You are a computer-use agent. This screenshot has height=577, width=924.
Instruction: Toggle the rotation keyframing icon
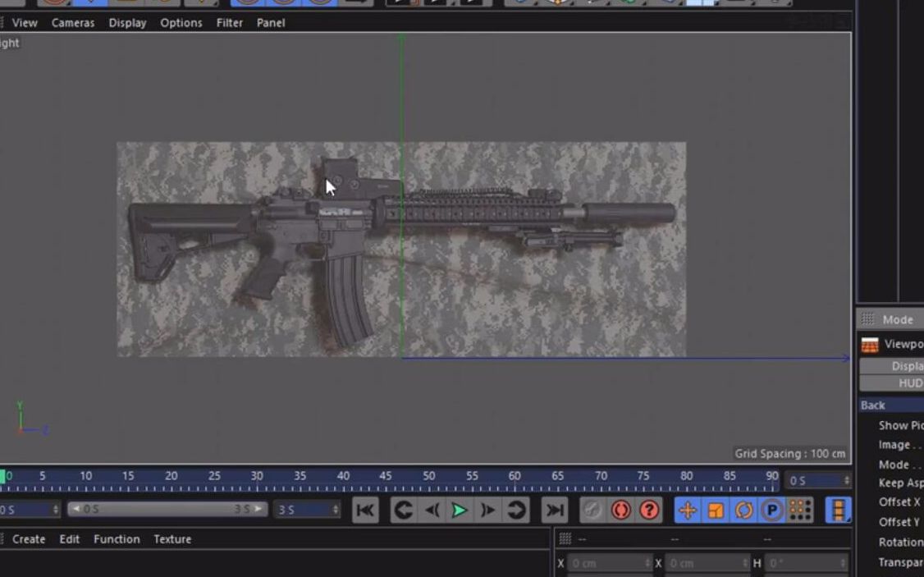click(743, 511)
